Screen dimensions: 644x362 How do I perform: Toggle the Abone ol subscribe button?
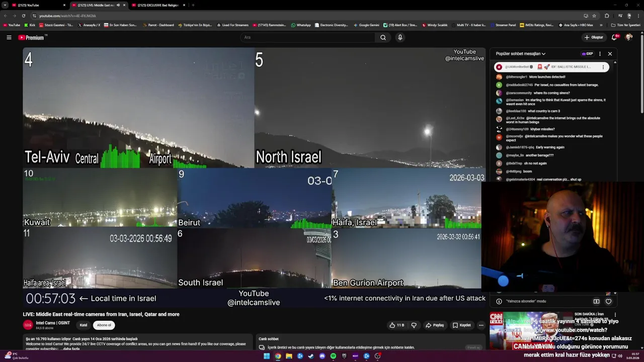(104, 325)
